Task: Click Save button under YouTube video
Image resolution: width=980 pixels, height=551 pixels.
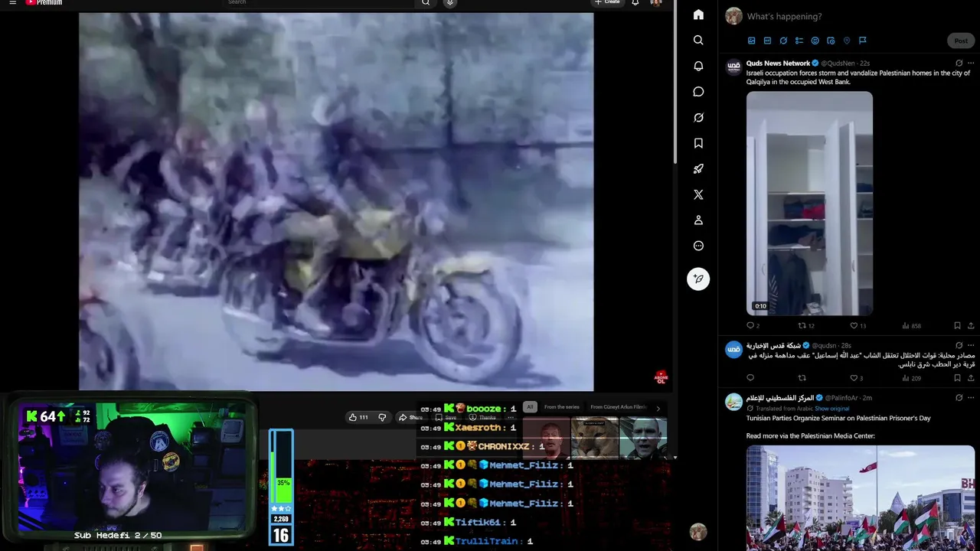Action: [446, 417]
